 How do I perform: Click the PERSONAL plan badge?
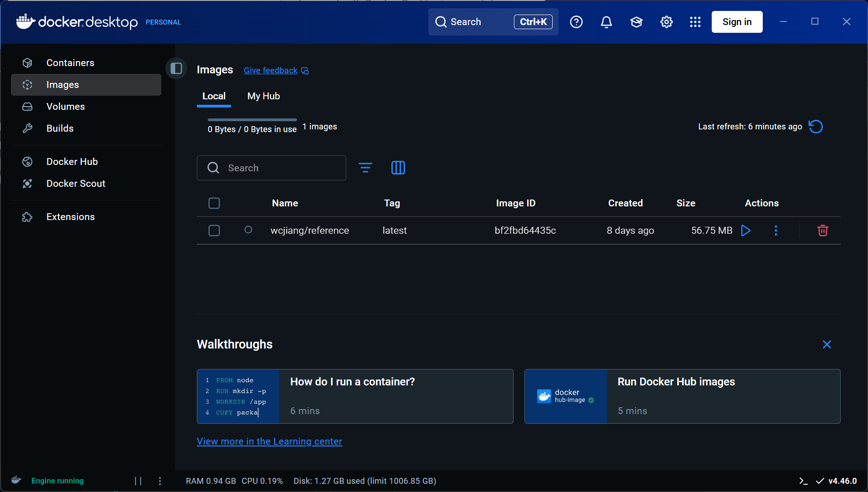(x=164, y=22)
